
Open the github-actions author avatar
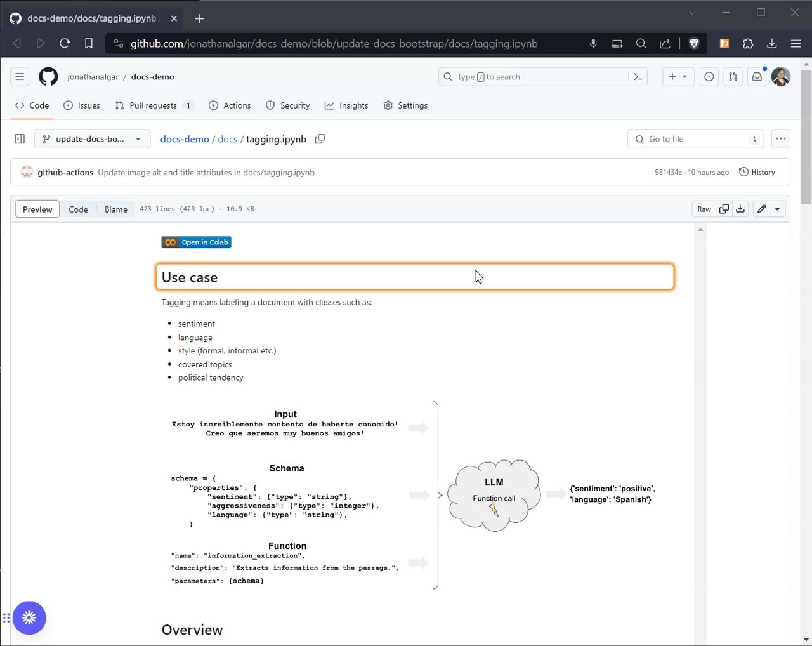pyautogui.click(x=27, y=172)
